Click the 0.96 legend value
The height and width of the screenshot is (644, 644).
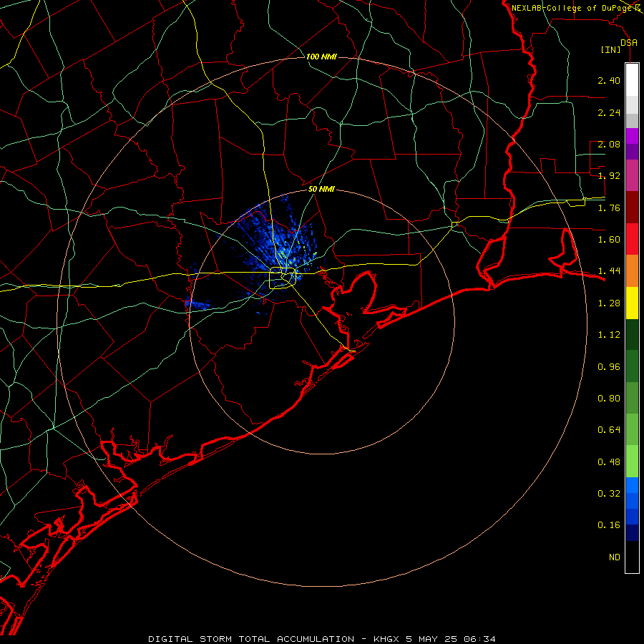(609, 367)
